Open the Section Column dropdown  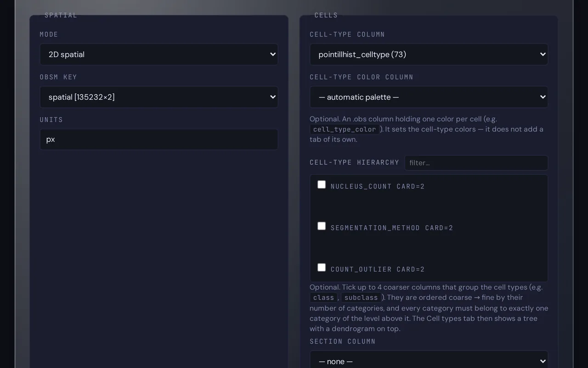429,361
